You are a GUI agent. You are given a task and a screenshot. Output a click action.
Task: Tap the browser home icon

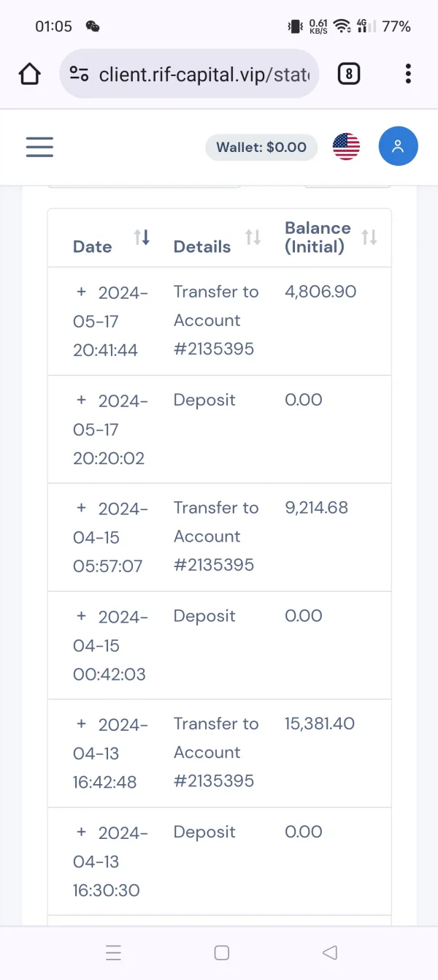(30, 74)
